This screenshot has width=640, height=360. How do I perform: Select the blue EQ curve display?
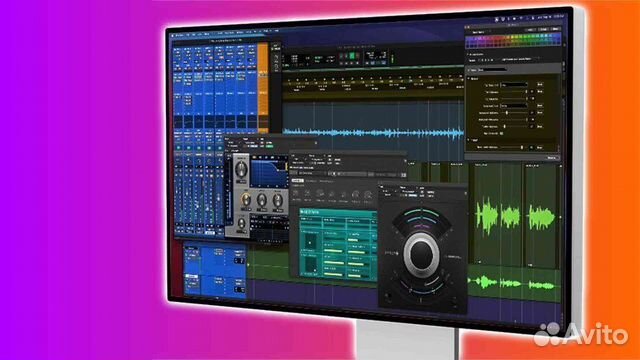click(x=269, y=173)
